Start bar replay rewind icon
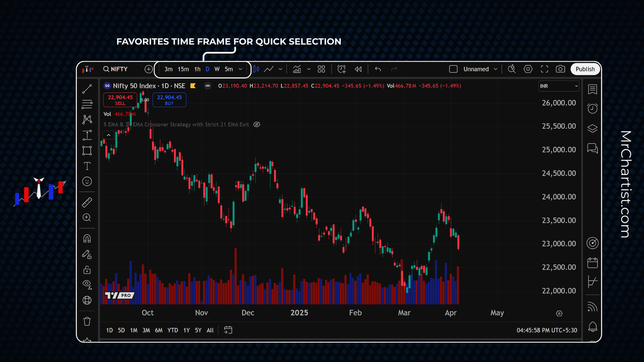 (x=358, y=69)
